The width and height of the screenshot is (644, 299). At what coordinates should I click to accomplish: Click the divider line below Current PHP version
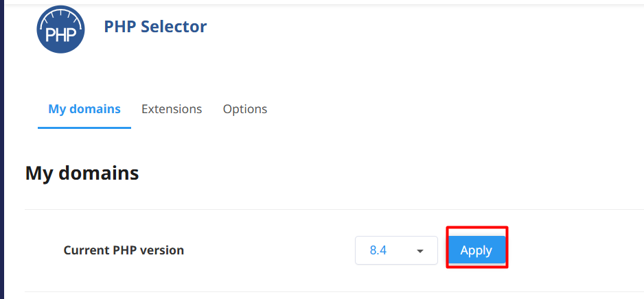pyautogui.click(x=330, y=291)
